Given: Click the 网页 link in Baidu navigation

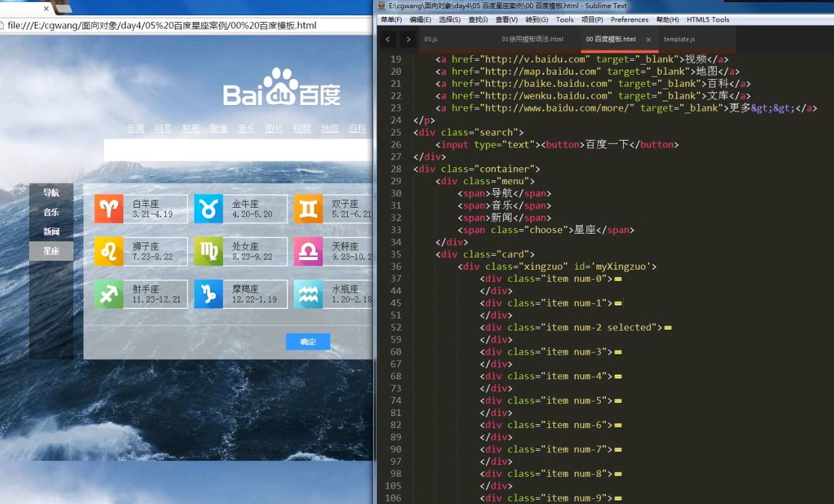Looking at the screenshot, I should tap(163, 129).
